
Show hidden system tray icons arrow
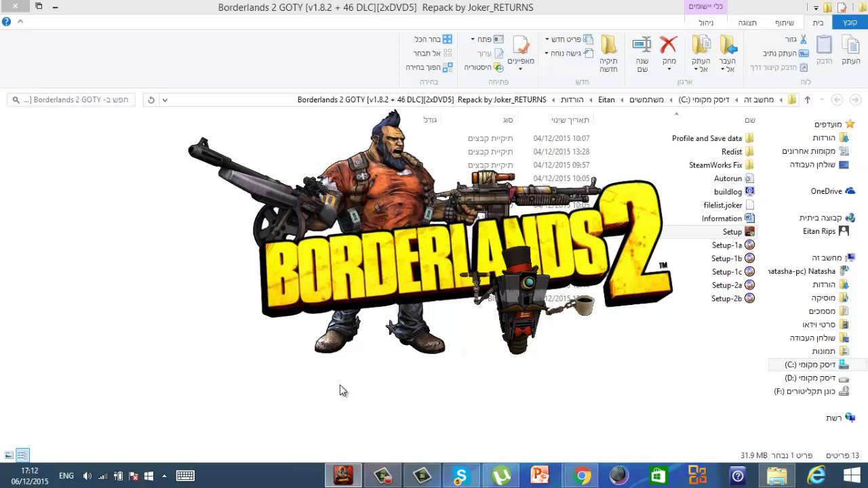pos(164,476)
